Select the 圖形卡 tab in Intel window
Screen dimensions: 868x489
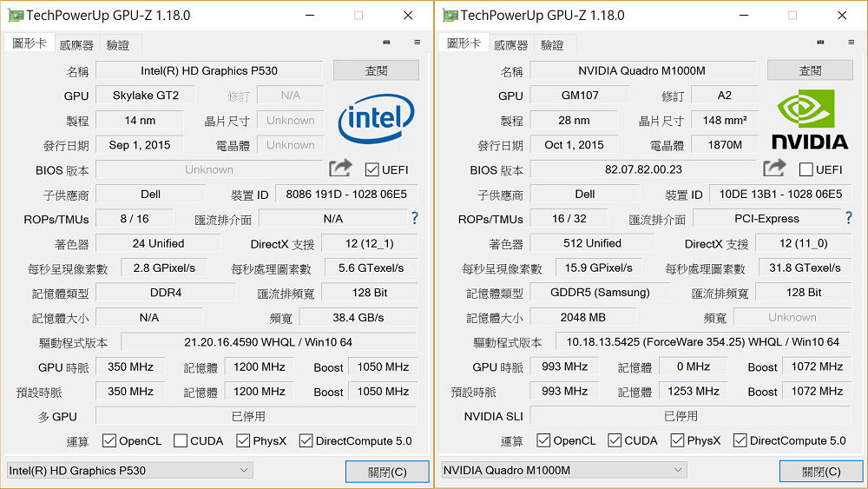[x=29, y=43]
